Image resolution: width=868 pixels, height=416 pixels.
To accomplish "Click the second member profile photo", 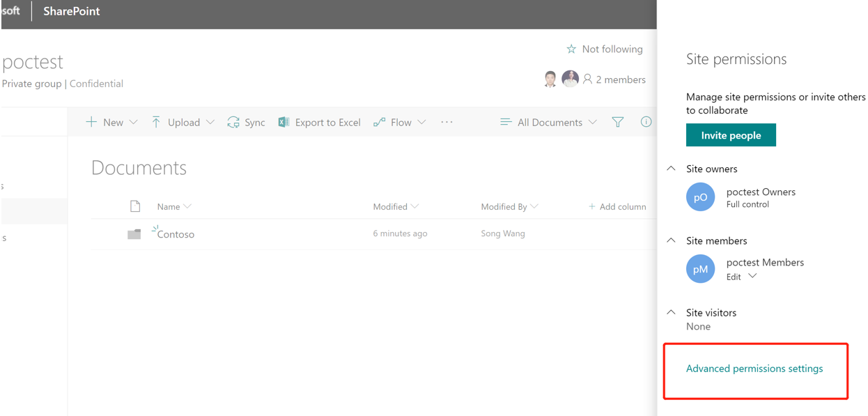I will 571,79.
